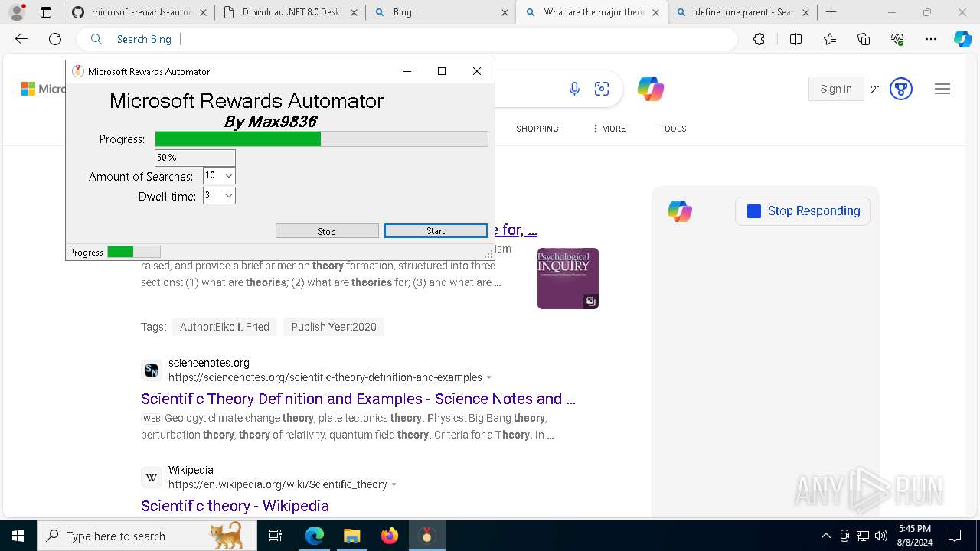The image size is (980, 551).
Task: Click the status bar progress indicator
Action: (134, 252)
